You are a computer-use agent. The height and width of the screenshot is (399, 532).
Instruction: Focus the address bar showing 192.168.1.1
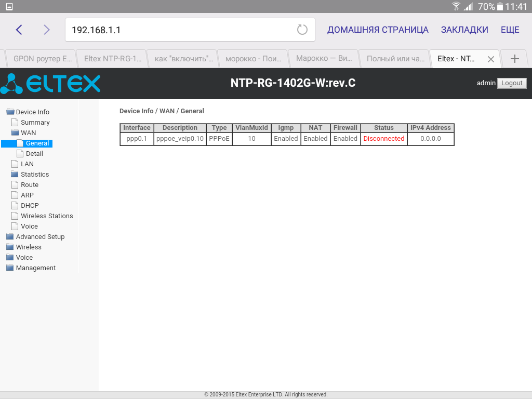coord(190,30)
